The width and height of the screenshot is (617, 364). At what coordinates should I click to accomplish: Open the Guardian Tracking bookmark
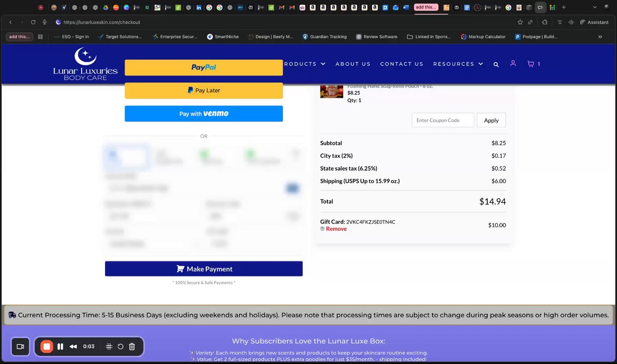click(x=324, y=37)
